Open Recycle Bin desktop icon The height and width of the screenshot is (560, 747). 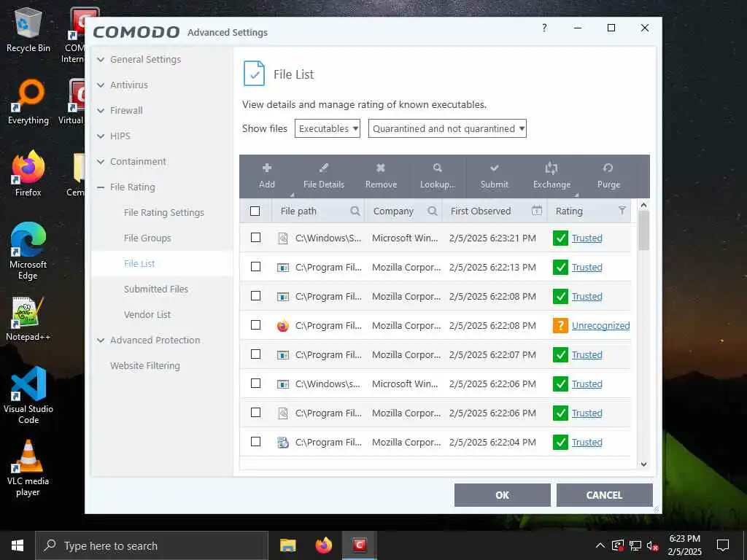coord(28,29)
